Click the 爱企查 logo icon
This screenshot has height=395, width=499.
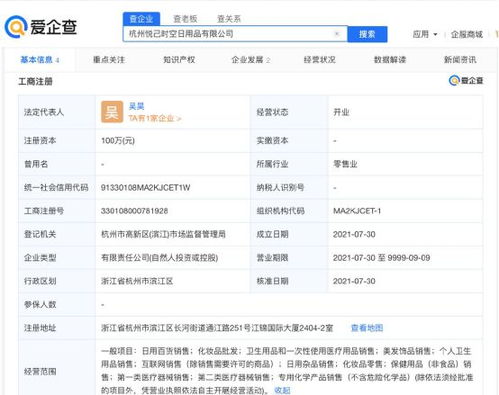pos(15,27)
